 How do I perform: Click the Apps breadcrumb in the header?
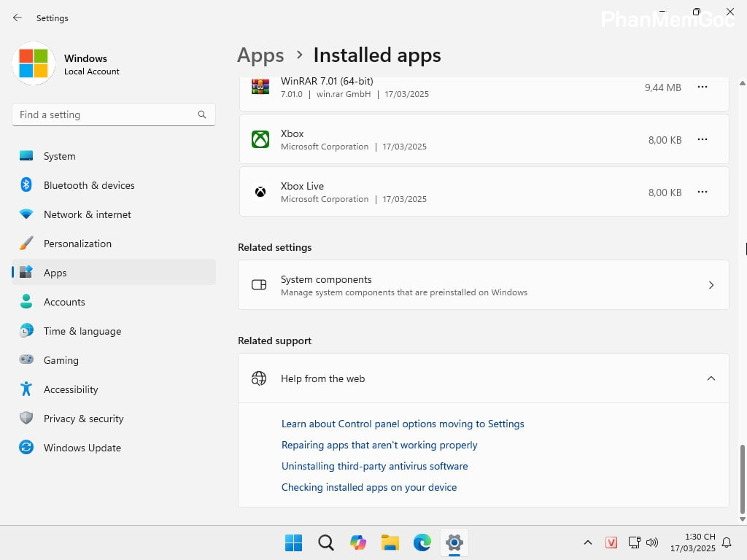pos(260,55)
